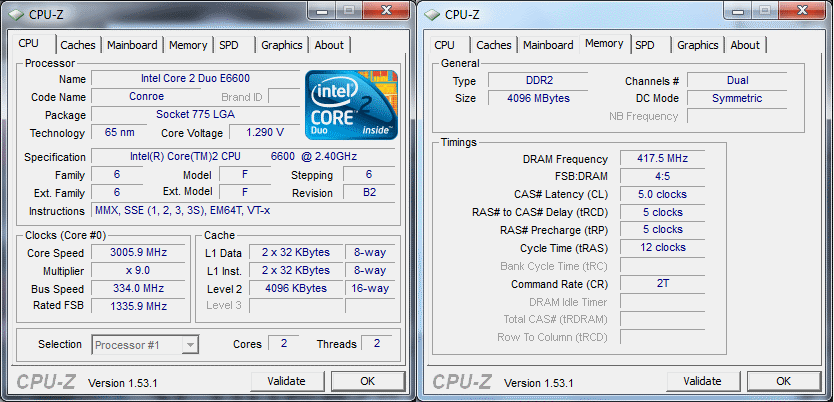Click the x 9.0 multiplier value

pos(138,271)
